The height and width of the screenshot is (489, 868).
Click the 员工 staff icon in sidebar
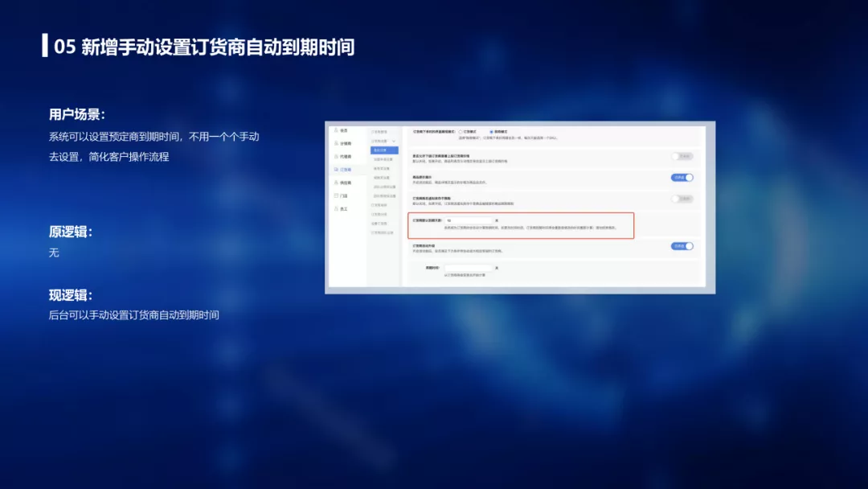click(336, 209)
